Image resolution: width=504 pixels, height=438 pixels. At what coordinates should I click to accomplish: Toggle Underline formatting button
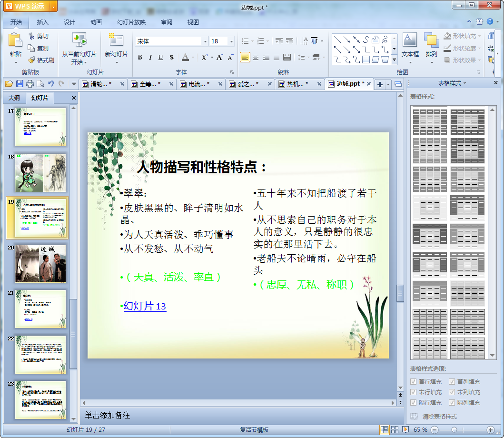click(161, 57)
